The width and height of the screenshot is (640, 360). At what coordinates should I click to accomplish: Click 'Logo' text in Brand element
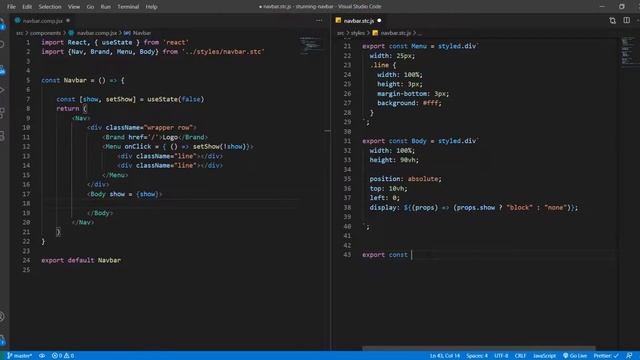tap(170, 137)
